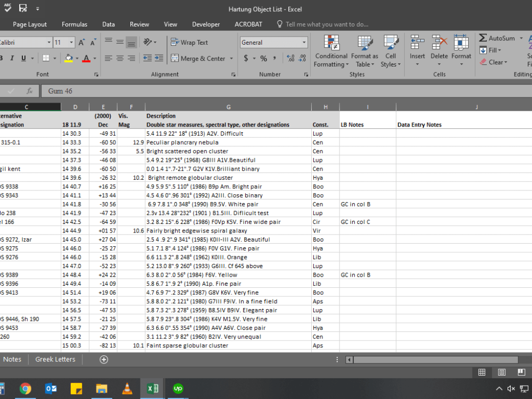Align text right
Screen dimensions: 532x399
point(131,59)
